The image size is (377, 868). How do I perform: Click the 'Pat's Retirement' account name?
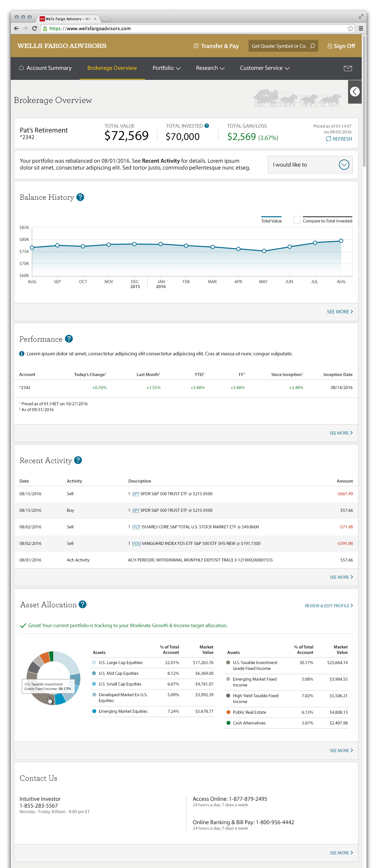(x=44, y=131)
